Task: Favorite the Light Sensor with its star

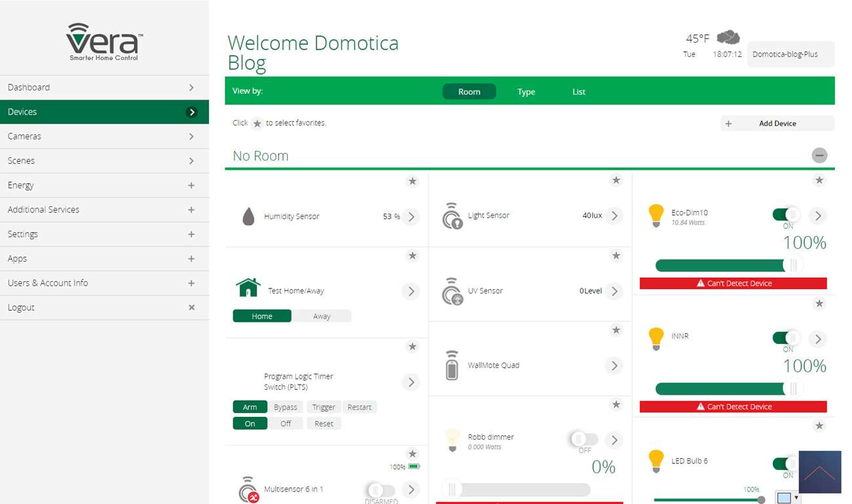Action: pyautogui.click(x=616, y=180)
